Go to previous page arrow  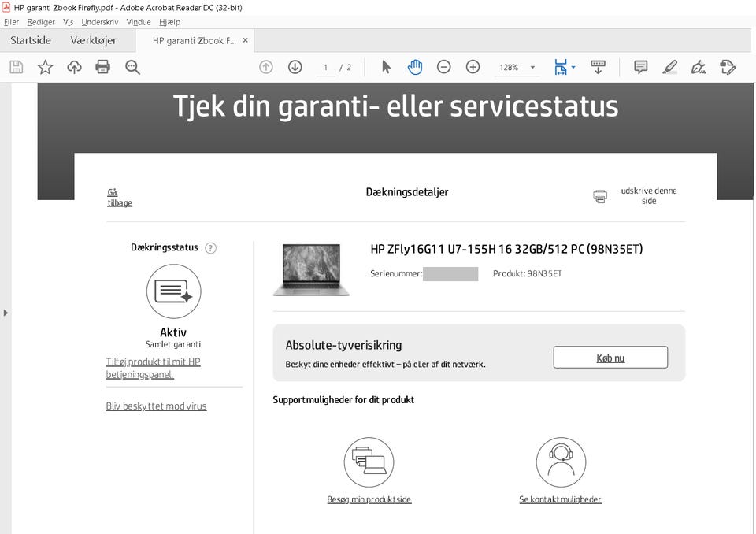266,67
